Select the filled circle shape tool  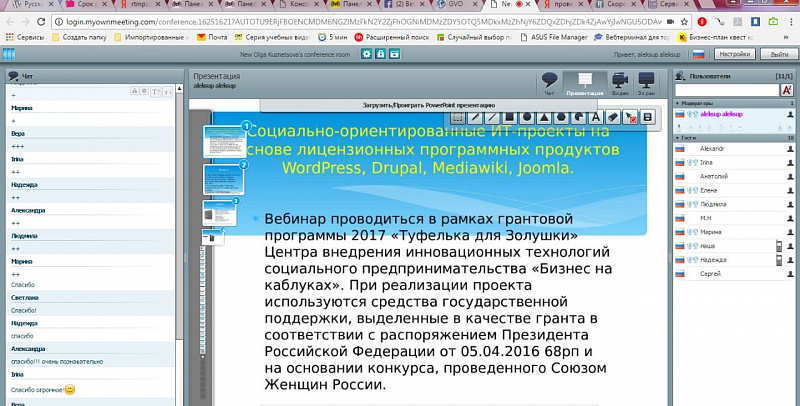(527, 117)
